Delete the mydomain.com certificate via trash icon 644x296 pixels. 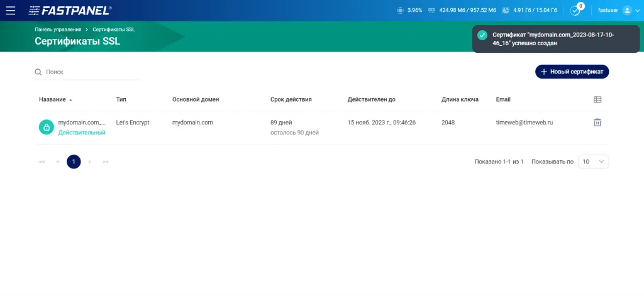point(597,123)
